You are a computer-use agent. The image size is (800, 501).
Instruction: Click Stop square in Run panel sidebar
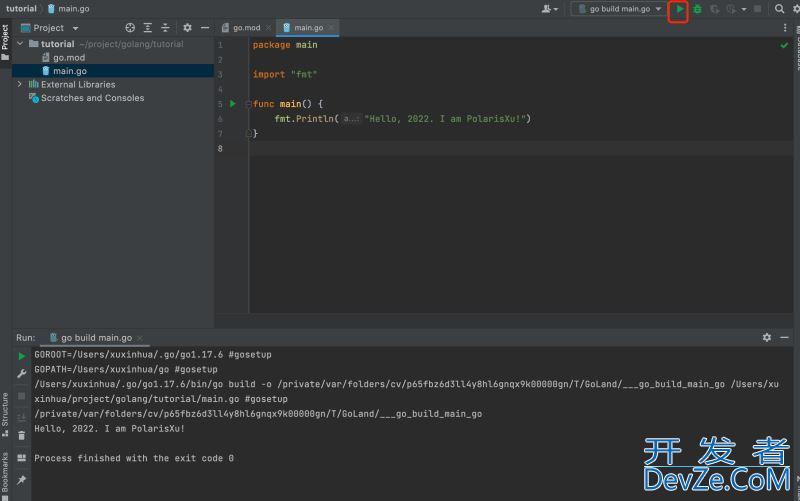click(x=21, y=395)
